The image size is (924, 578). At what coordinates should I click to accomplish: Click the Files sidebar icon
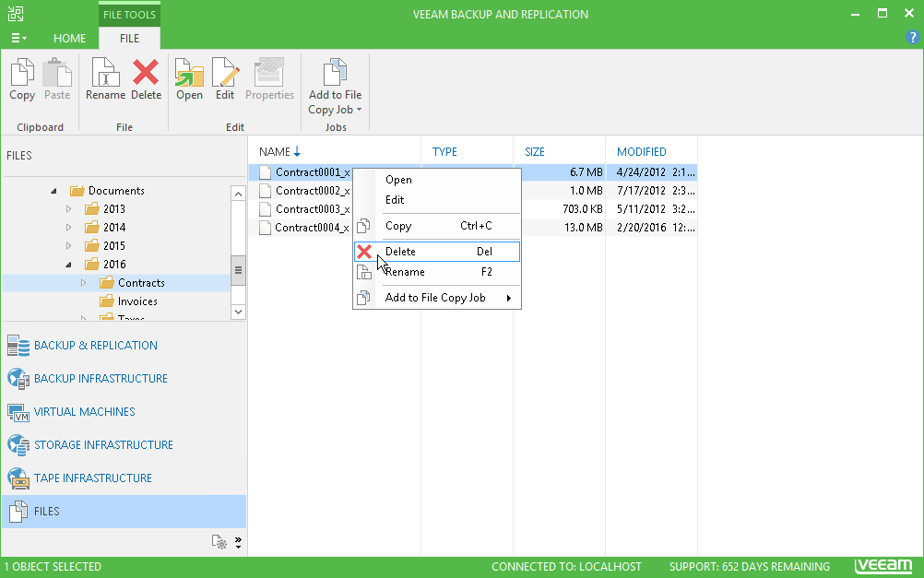18,512
